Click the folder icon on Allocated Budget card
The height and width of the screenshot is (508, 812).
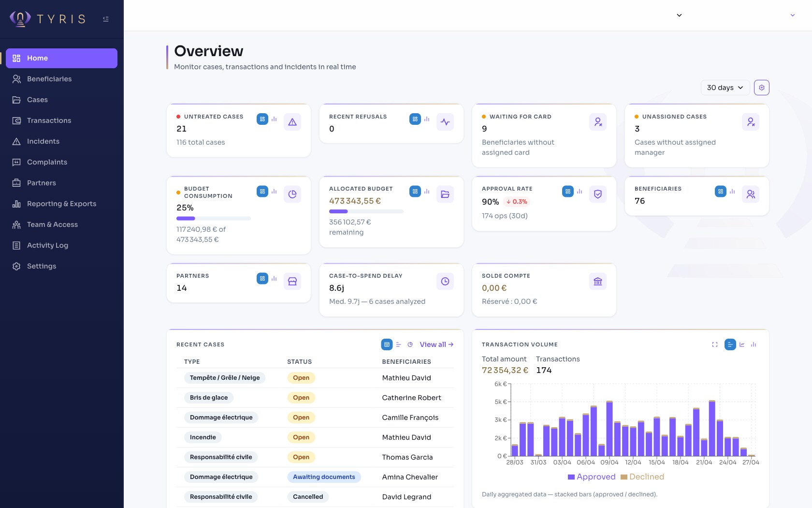pyautogui.click(x=445, y=194)
